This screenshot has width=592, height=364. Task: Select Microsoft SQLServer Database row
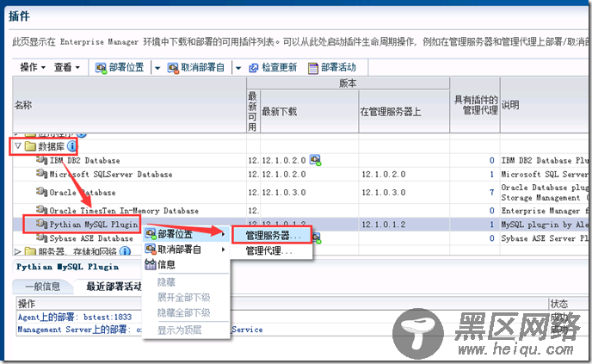[300, 174]
